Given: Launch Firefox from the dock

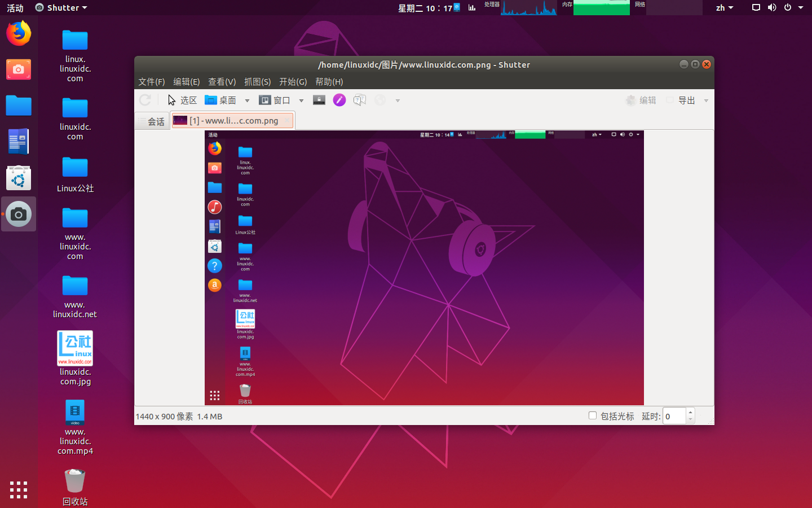Looking at the screenshot, I should click(x=19, y=33).
